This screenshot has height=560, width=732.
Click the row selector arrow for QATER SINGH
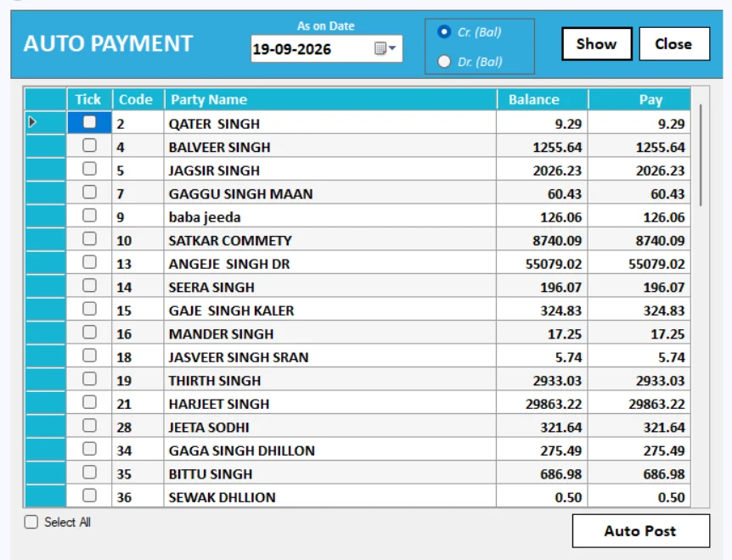tap(32, 122)
